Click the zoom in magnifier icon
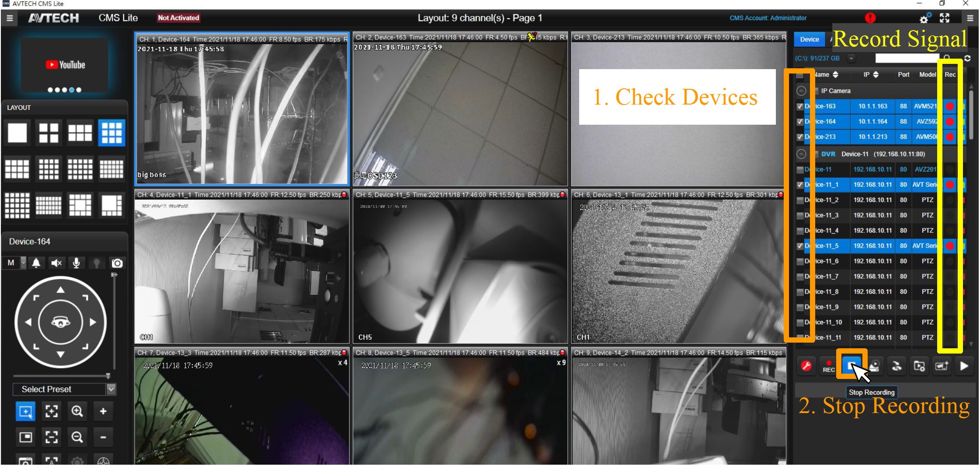This screenshot has height=466, width=980. 77,411
